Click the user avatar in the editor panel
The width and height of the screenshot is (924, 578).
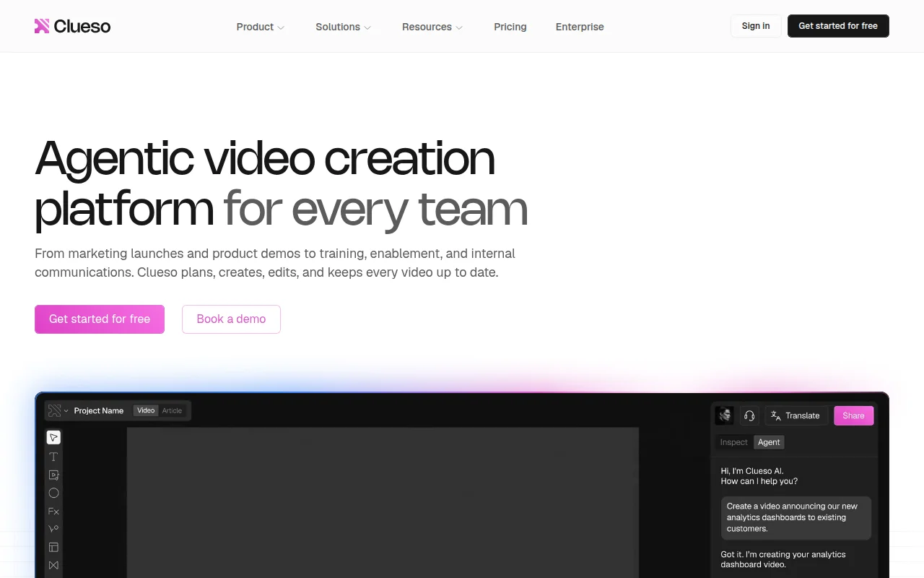coord(724,415)
